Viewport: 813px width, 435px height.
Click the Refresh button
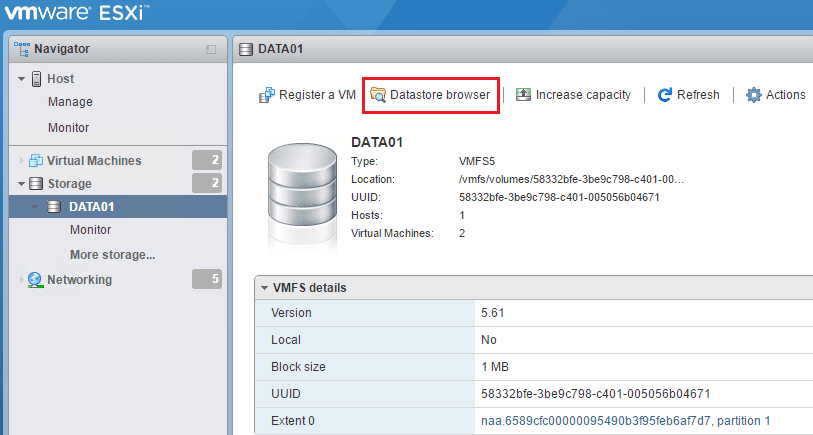[x=689, y=95]
